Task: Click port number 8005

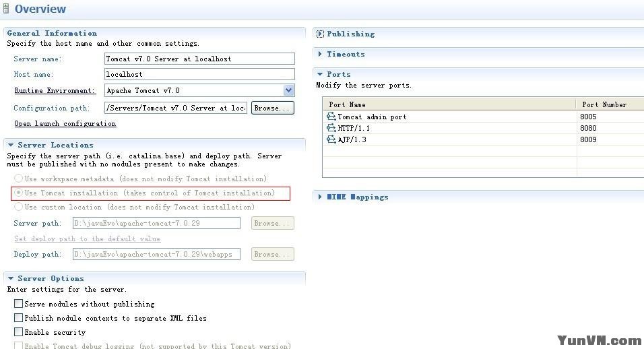Action: (588, 117)
